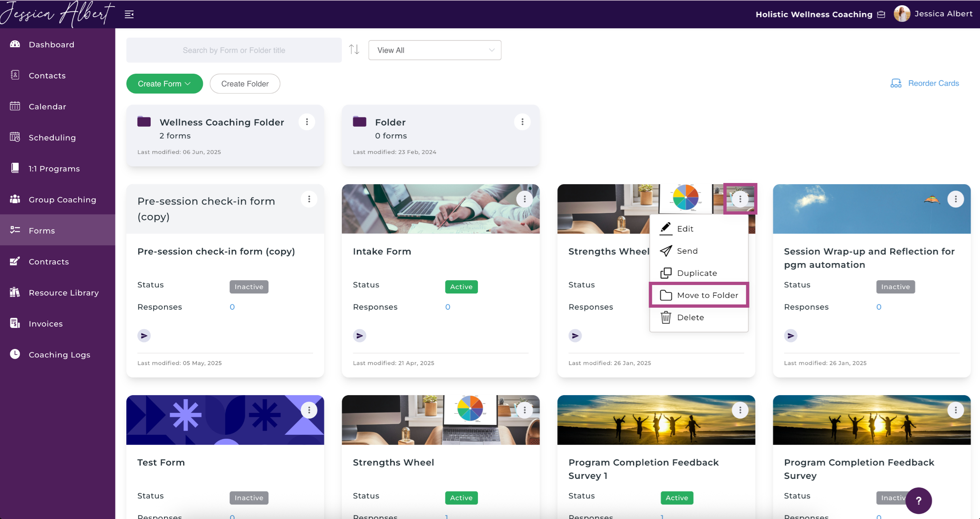Collapse the sidebar with hamburger icon
This screenshot has width=980, height=519.
click(x=129, y=15)
